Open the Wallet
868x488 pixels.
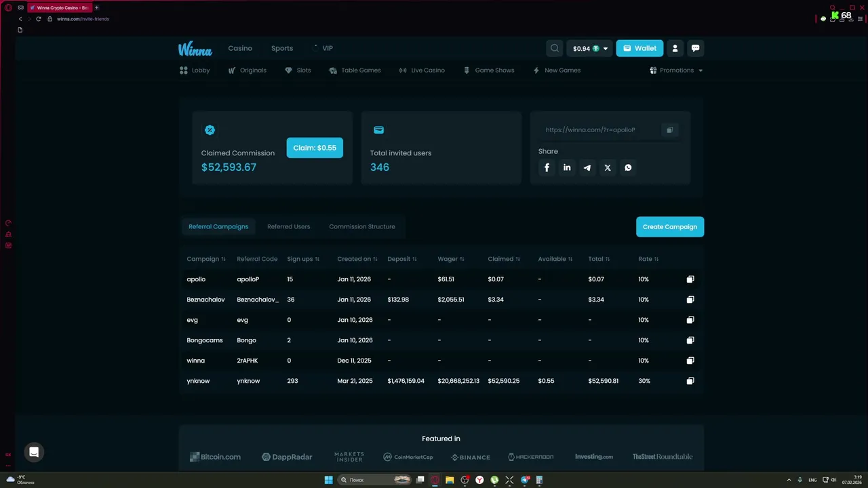coord(639,49)
